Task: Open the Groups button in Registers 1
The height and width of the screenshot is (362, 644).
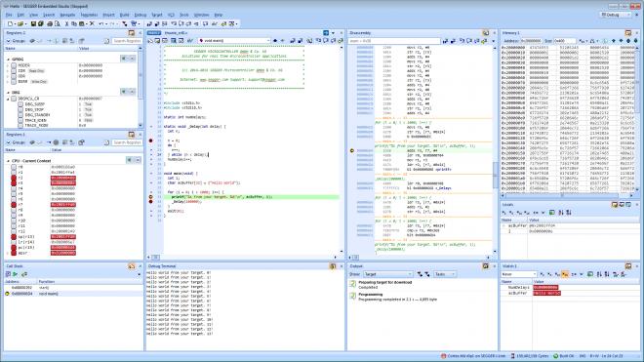Action: [16, 142]
